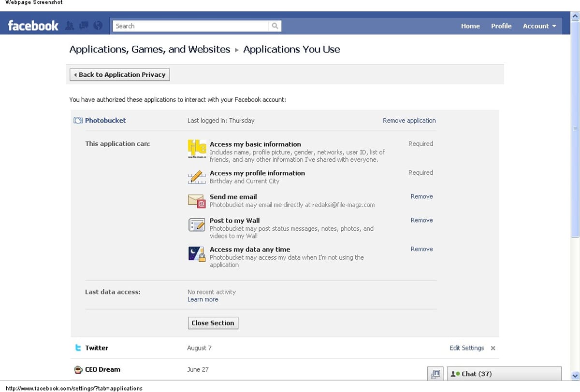The height and width of the screenshot is (392, 580).
Task: Click the 'No recent activity' text
Action: (212, 292)
